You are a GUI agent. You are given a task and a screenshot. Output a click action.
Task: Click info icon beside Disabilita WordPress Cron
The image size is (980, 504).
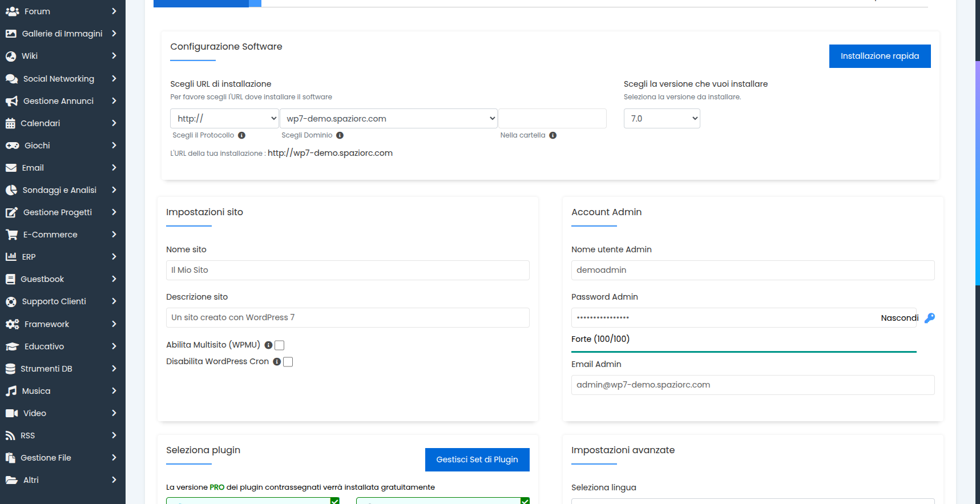(277, 362)
